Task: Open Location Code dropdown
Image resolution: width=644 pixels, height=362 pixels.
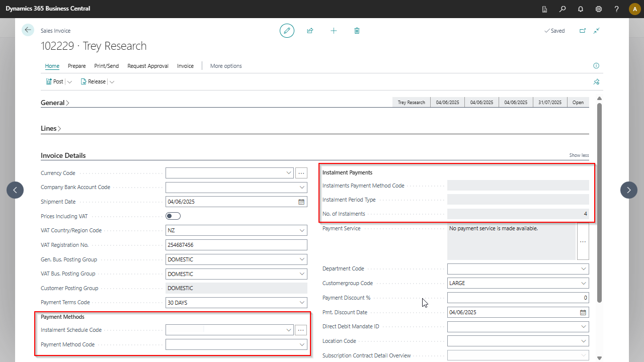Action: coord(584,341)
